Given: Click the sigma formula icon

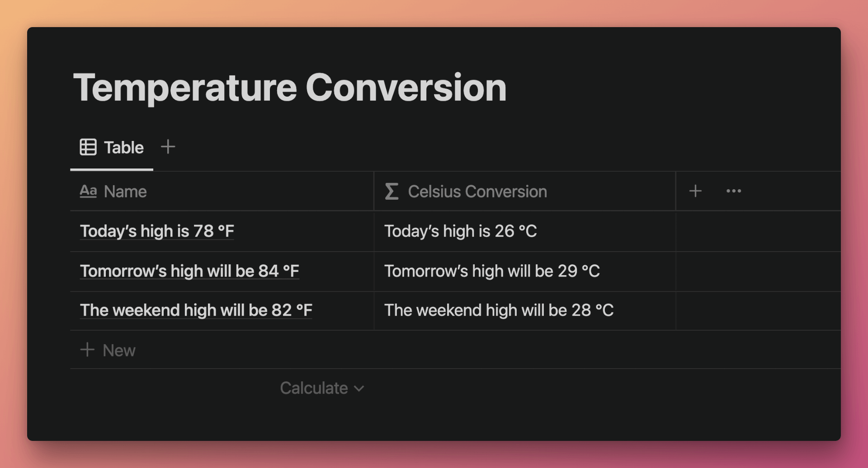Looking at the screenshot, I should click(x=392, y=191).
